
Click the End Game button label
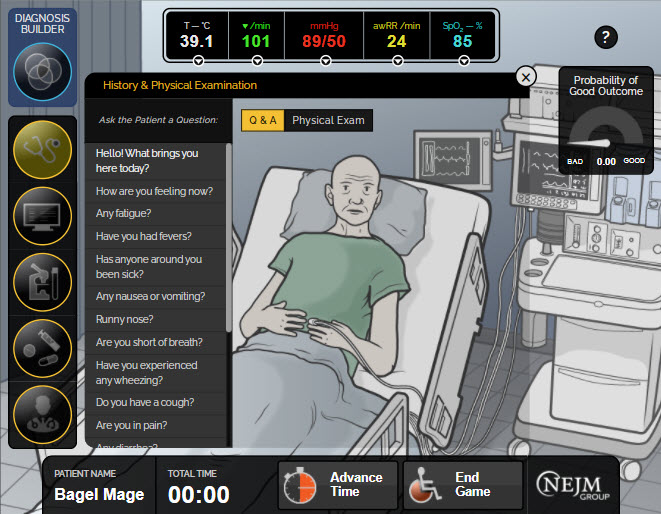(x=473, y=484)
